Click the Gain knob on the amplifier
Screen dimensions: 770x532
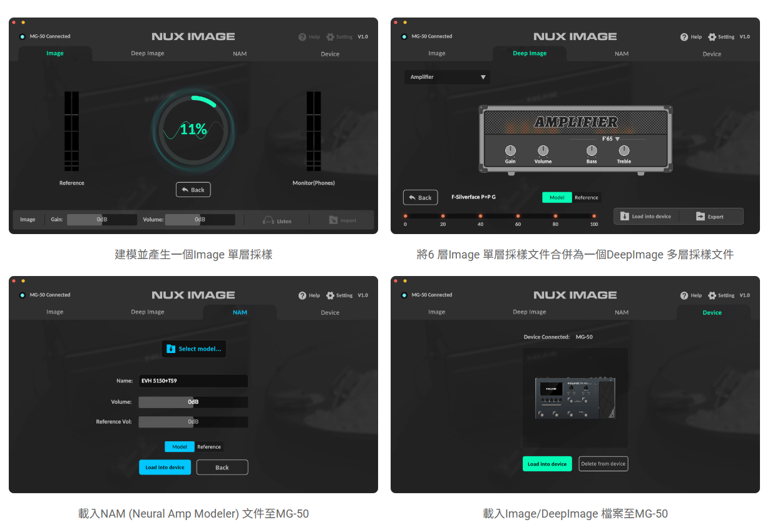tap(510, 151)
